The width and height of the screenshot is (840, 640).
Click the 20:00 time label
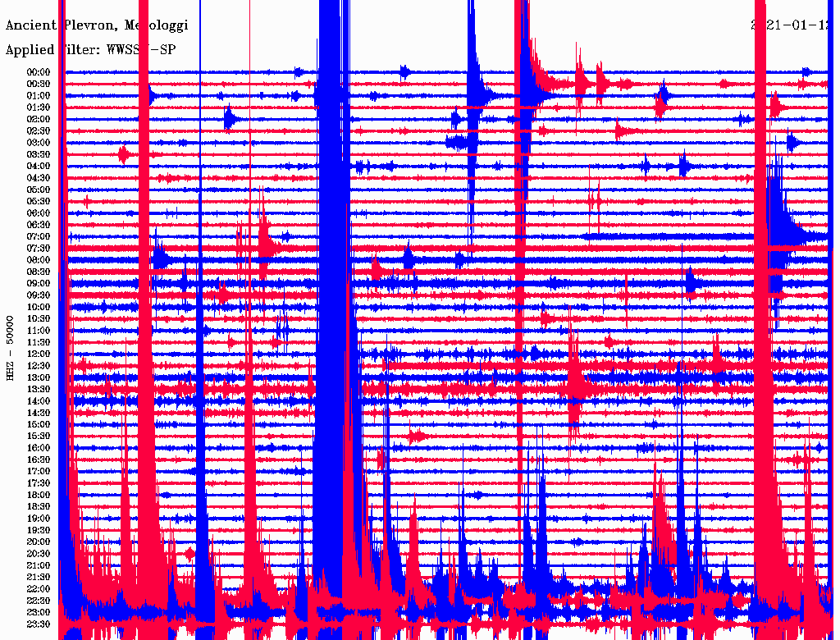click(39, 542)
